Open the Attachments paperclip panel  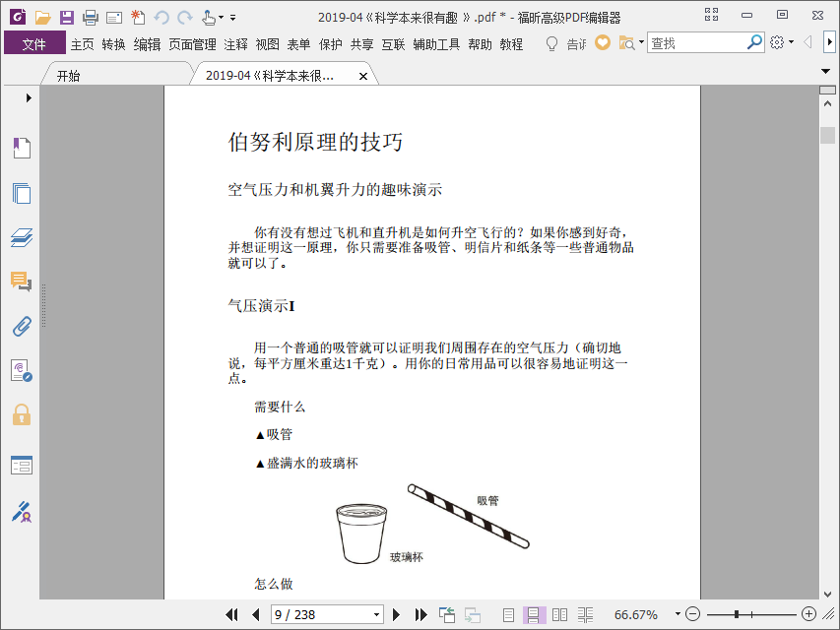[22, 326]
